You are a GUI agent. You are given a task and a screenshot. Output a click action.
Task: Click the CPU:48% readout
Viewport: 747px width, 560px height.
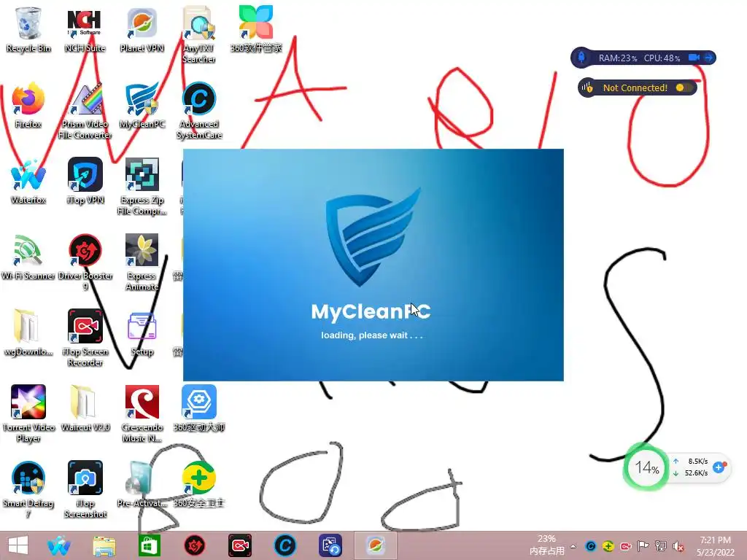pos(662,58)
